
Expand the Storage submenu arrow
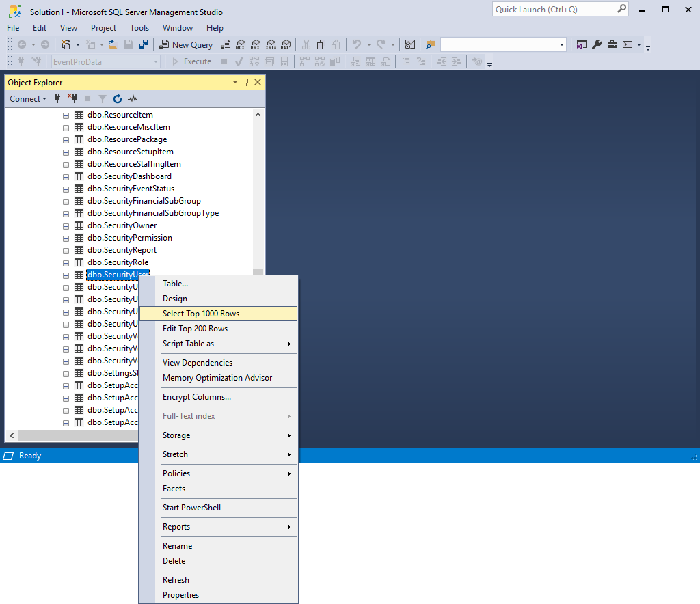click(289, 435)
